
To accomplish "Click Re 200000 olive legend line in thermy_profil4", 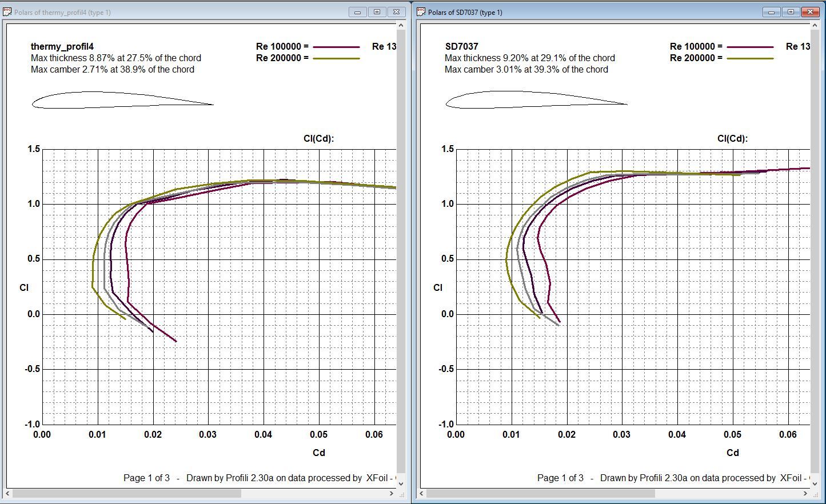I will click(336, 58).
